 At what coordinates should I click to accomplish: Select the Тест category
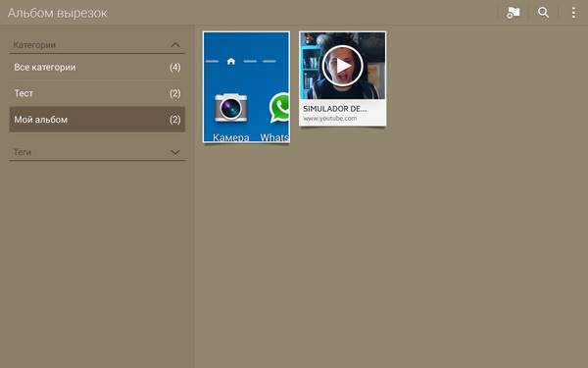pyautogui.click(x=97, y=93)
